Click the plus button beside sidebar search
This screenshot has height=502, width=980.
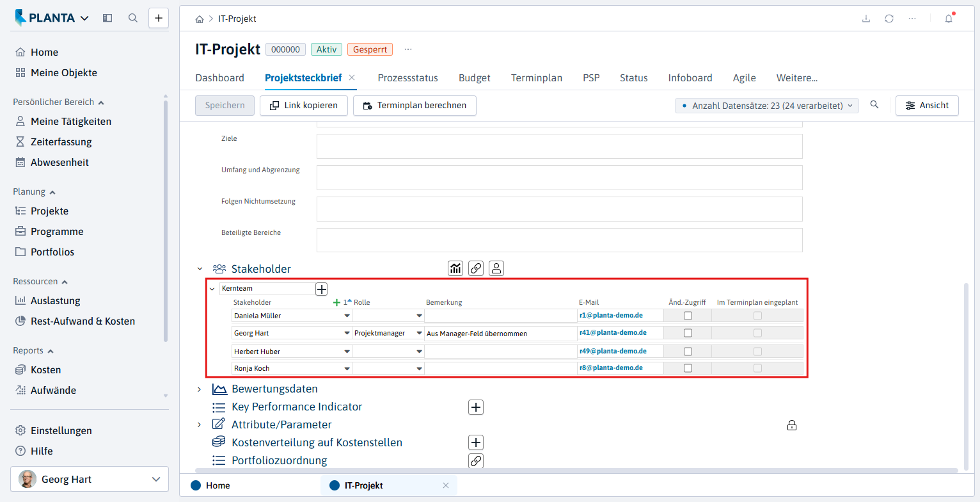click(x=159, y=18)
